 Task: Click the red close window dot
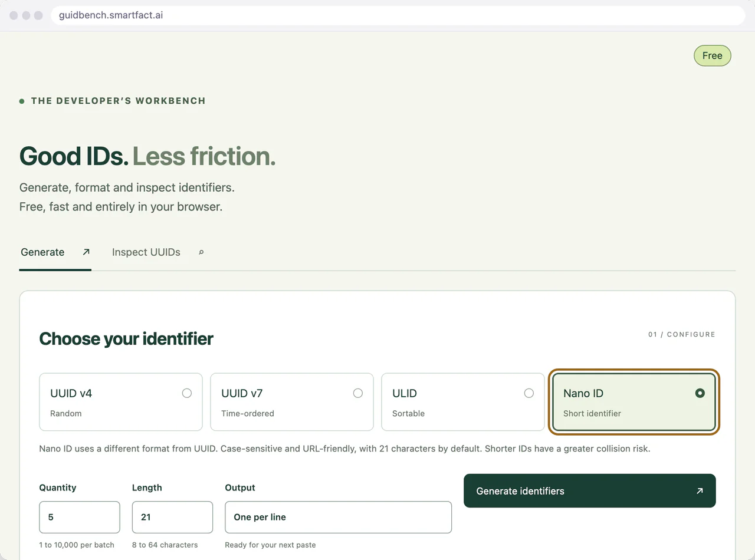coord(14,15)
